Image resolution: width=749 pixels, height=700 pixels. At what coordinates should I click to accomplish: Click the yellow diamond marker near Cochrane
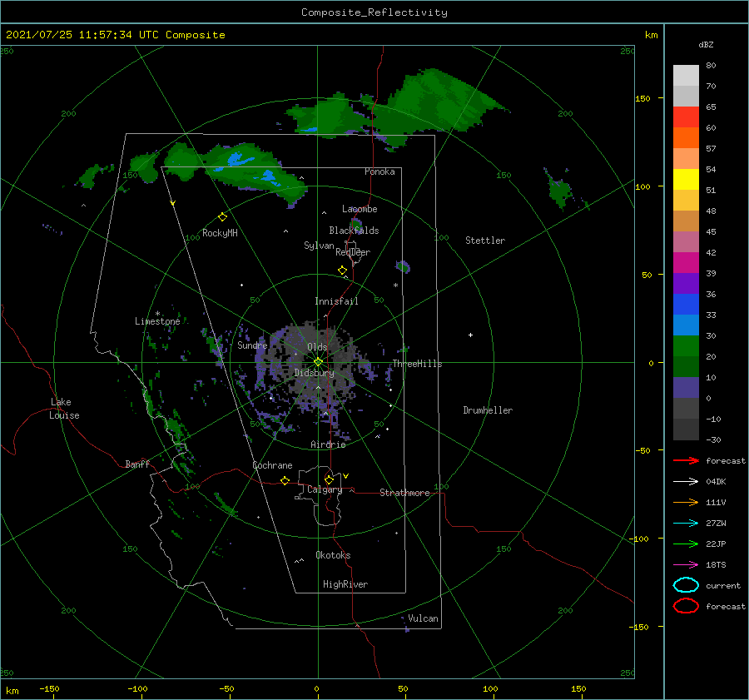point(285,481)
